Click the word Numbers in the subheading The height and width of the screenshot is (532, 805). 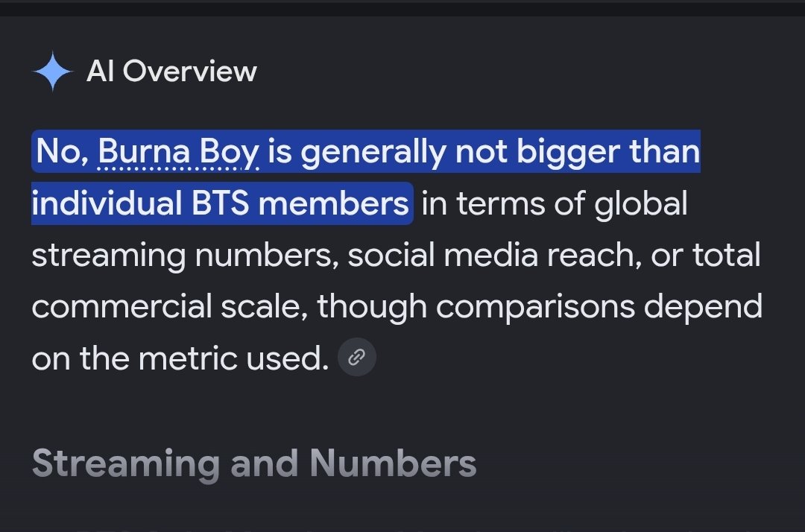(394, 463)
